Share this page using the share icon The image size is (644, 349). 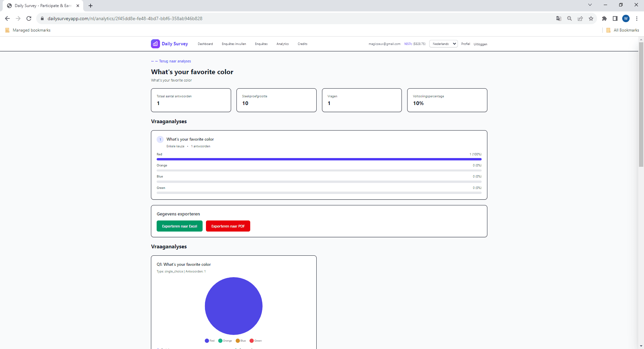pyautogui.click(x=580, y=18)
